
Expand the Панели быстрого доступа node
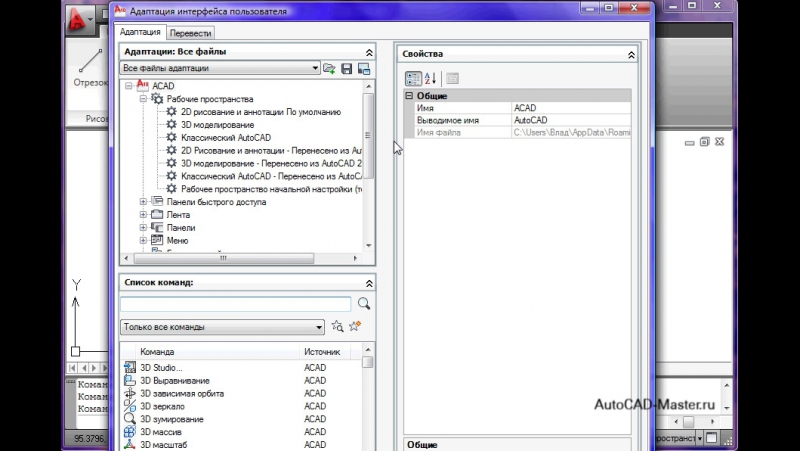[x=143, y=201]
